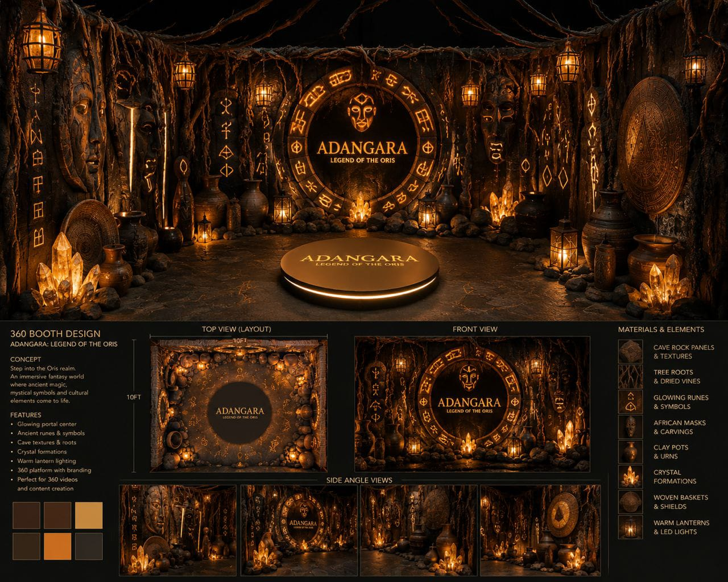Click the Clay Pots & Urns icon
This screenshot has width=728, height=582.
630,452
